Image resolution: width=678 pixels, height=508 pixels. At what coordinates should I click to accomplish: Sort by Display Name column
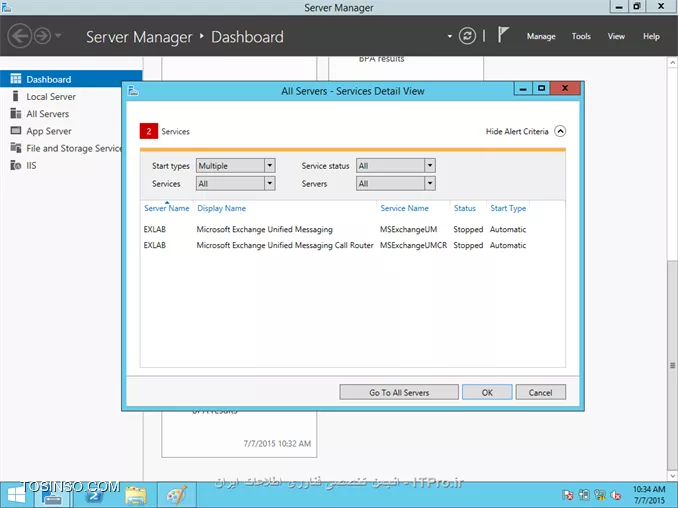(221, 208)
